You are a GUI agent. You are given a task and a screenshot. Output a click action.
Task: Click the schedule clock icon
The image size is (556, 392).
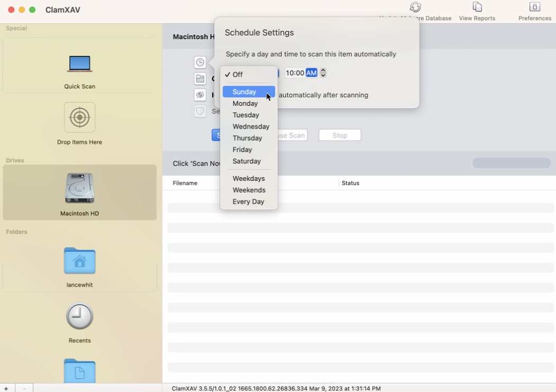200,62
